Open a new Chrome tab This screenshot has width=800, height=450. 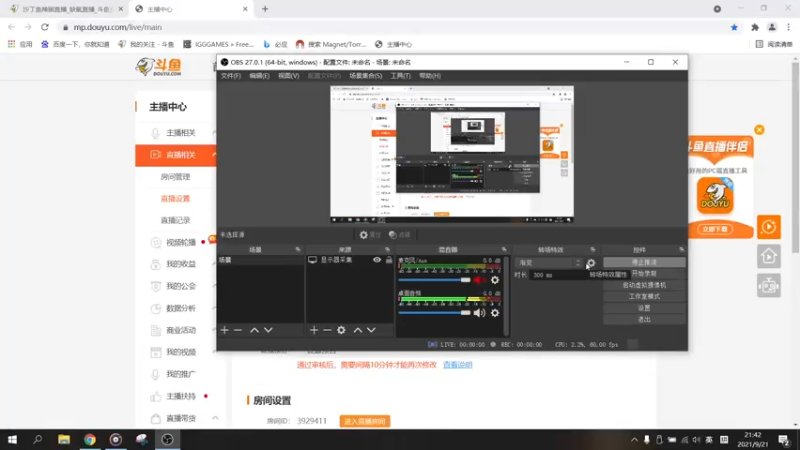pyautogui.click(x=265, y=9)
